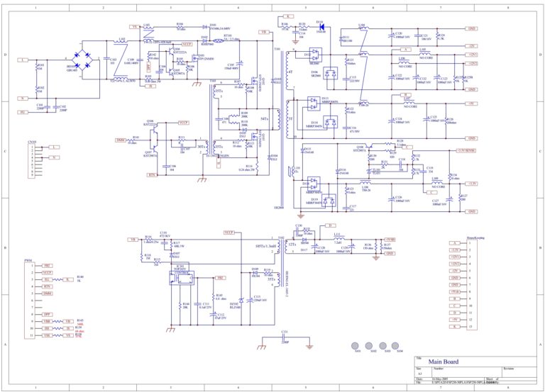Image resolution: width=545 pixels, height=392 pixels.
Task: Select the +5VSB output net label
Action: [x=390, y=240]
